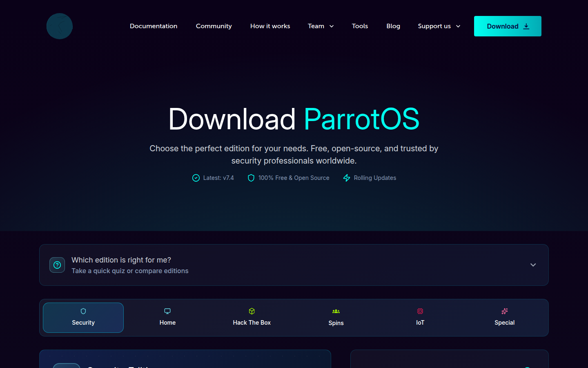Screen dimensions: 588x368
Task: Click the '100% Free & Open Source' text
Action: (x=294, y=178)
